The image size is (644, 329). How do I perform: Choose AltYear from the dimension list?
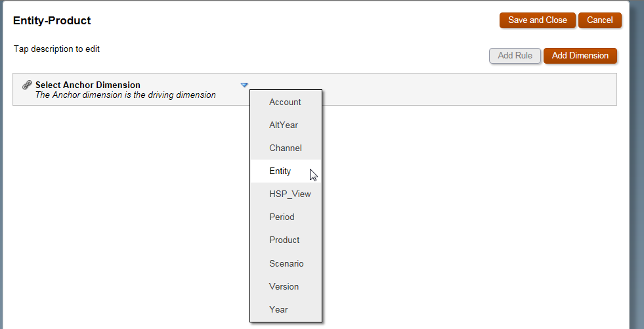pyautogui.click(x=286, y=125)
